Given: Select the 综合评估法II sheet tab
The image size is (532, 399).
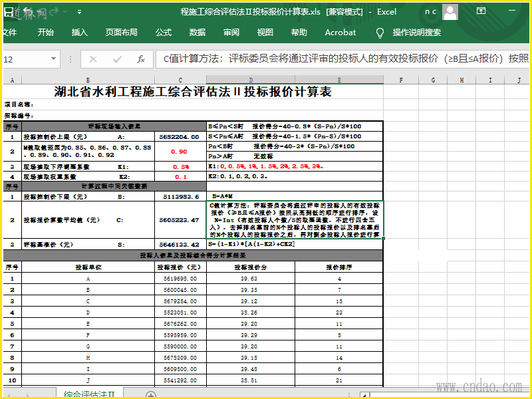Looking at the screenshot, I should point(89,394).
